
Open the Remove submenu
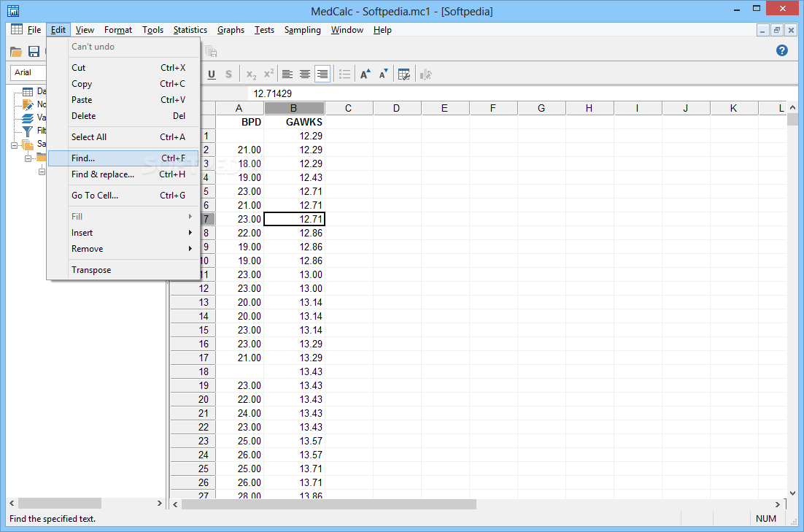(123, 248)
